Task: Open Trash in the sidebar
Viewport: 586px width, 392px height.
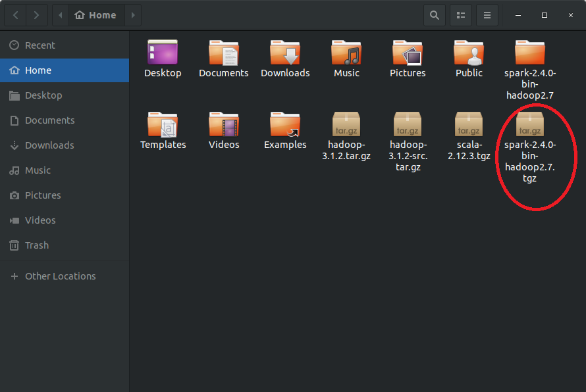Action: click(65, 245)
